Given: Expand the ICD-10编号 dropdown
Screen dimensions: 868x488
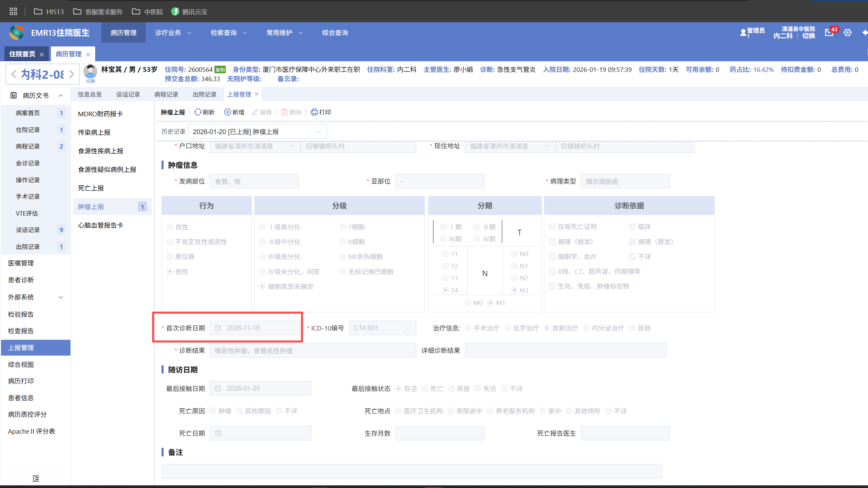Looking at the screenshot, I should tap(382, 328).
